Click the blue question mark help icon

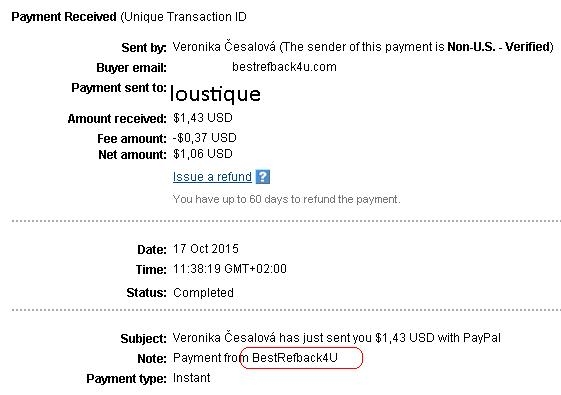[x=263, y=177]
